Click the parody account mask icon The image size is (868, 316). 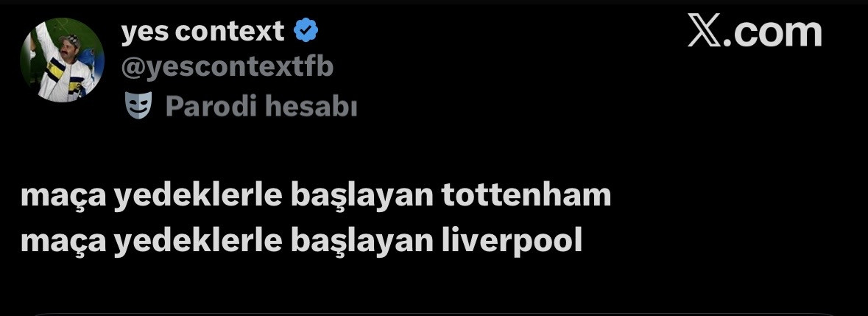[x=138, y=106]
